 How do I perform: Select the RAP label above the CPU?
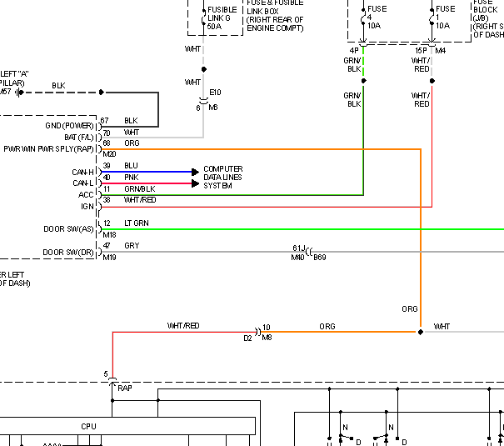pyautogui.click(x=125, y=388)
